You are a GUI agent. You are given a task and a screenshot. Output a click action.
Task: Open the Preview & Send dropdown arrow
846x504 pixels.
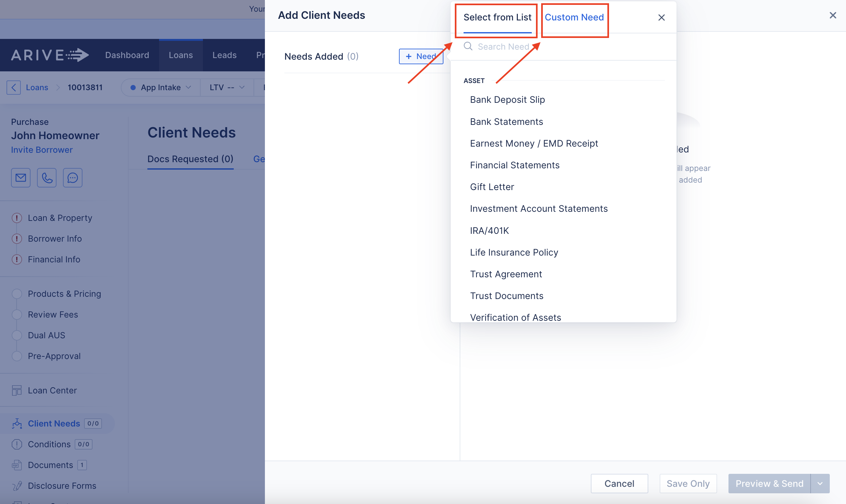point(820,483)
